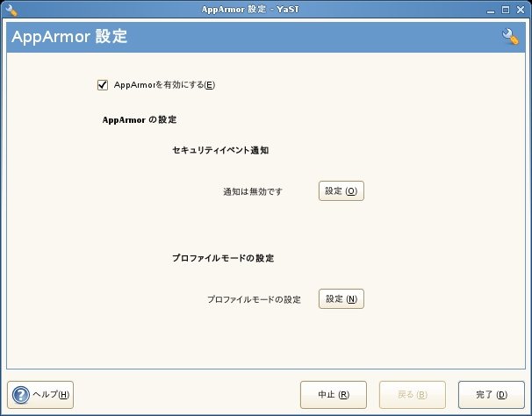Image resolution: width=532 pixels, height=416 pixels.
Task: Open help with the ヘルプ(H) button
Action: (x=40, y=395)
